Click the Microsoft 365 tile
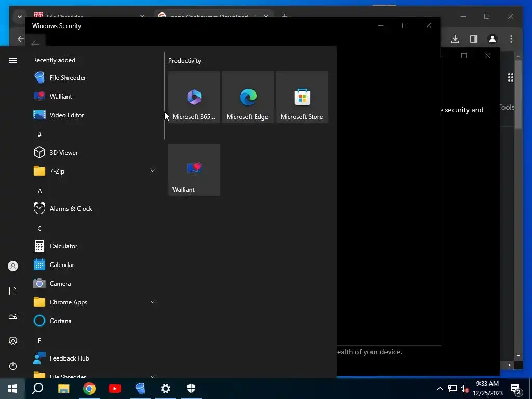 pos(194,97)
